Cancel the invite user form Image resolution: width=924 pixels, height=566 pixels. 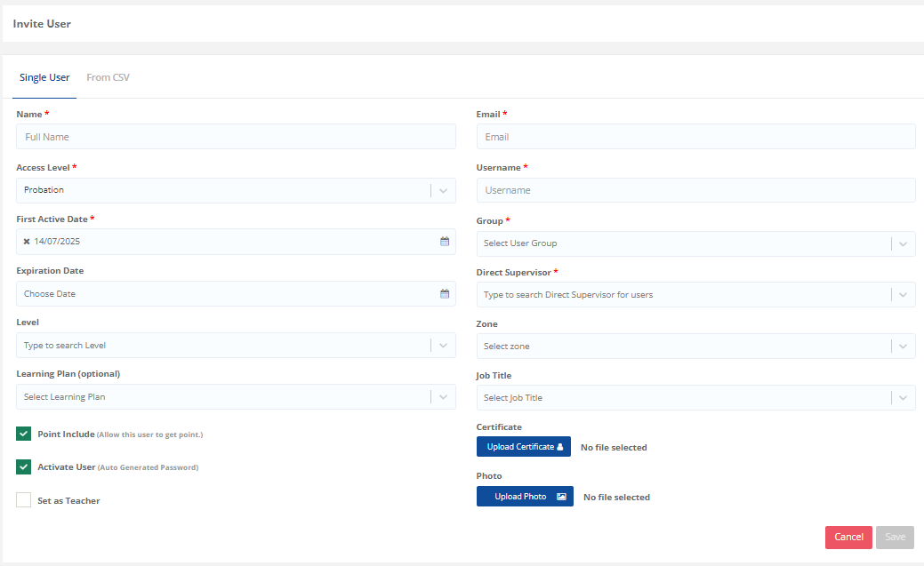[848, 538]
